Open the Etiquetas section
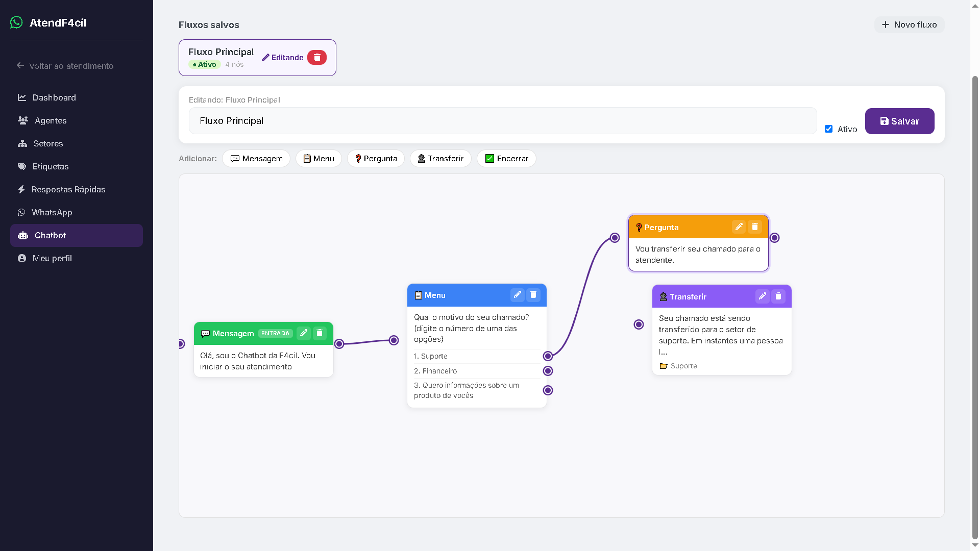980x551 pixels. [77, 166]
